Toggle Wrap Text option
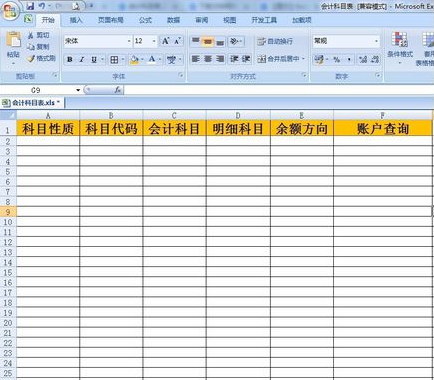434x380 pixels. point(275,41)
